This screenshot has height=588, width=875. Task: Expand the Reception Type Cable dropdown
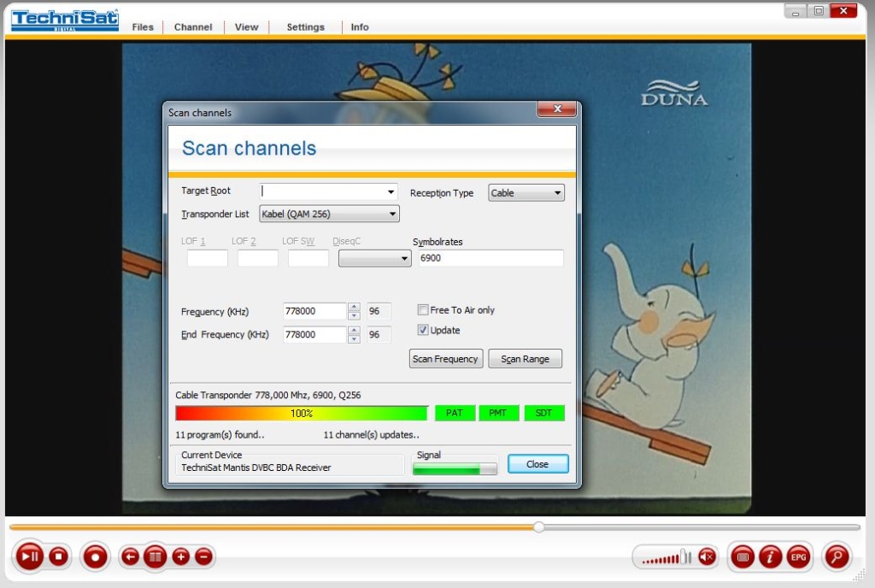(x=526, y=193)
